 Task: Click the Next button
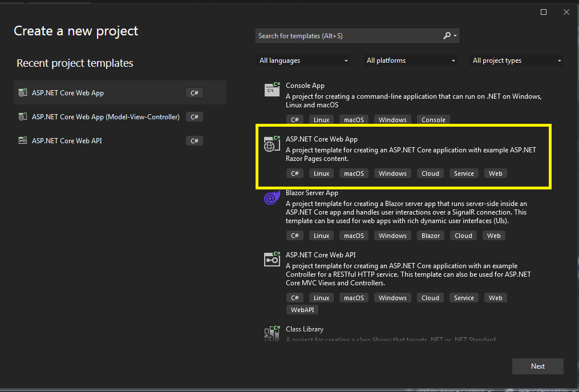[537, 366]
